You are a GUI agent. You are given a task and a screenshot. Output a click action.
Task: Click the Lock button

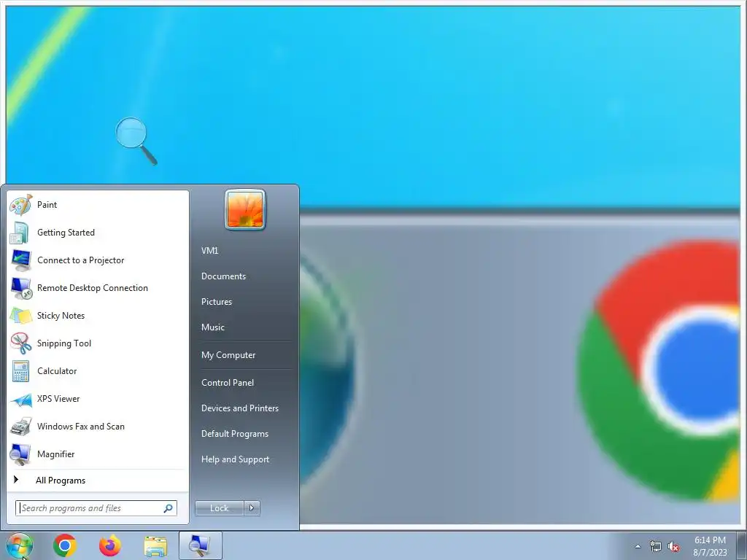(219, 508)
